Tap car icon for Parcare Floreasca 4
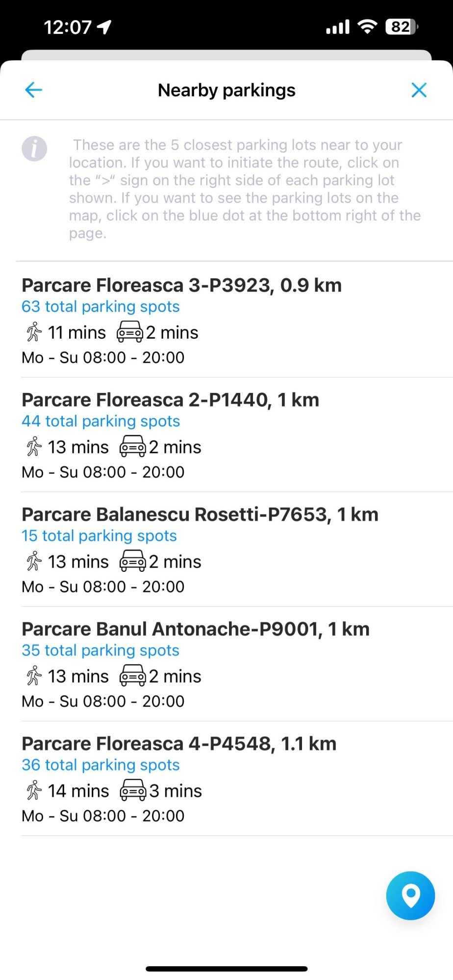Screen dimensions: 453x980 (x=132, y=791)
